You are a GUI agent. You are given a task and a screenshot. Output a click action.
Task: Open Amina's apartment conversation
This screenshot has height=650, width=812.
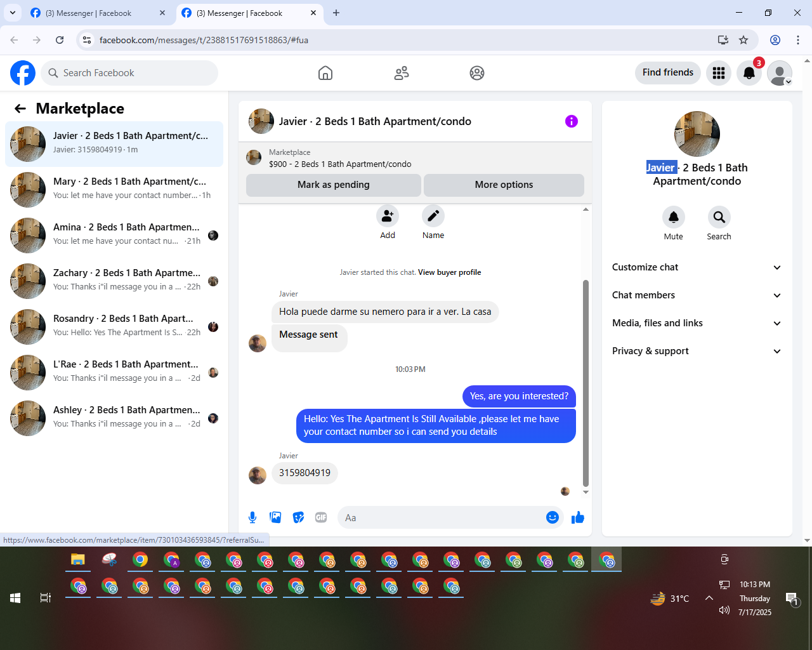coord(114,235)
